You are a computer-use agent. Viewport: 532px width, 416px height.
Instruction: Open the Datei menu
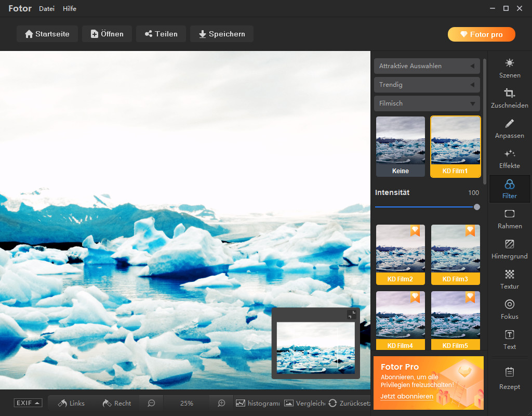click(x=46, y=8)
